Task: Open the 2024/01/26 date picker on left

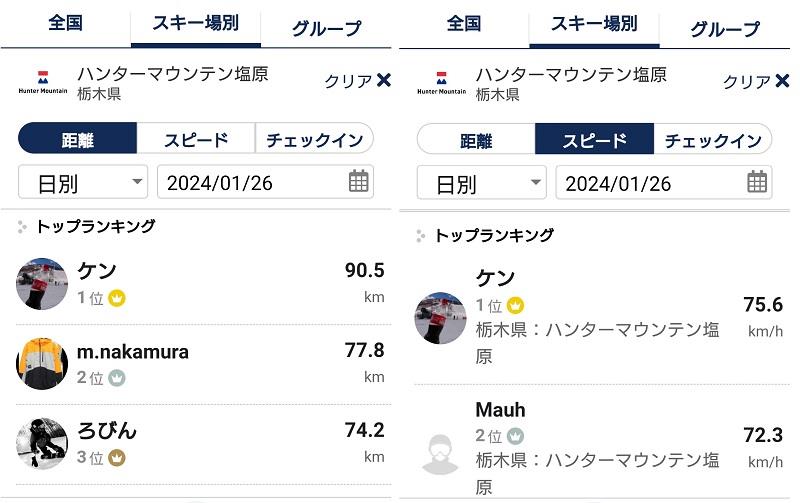Action: click(265, 182)
